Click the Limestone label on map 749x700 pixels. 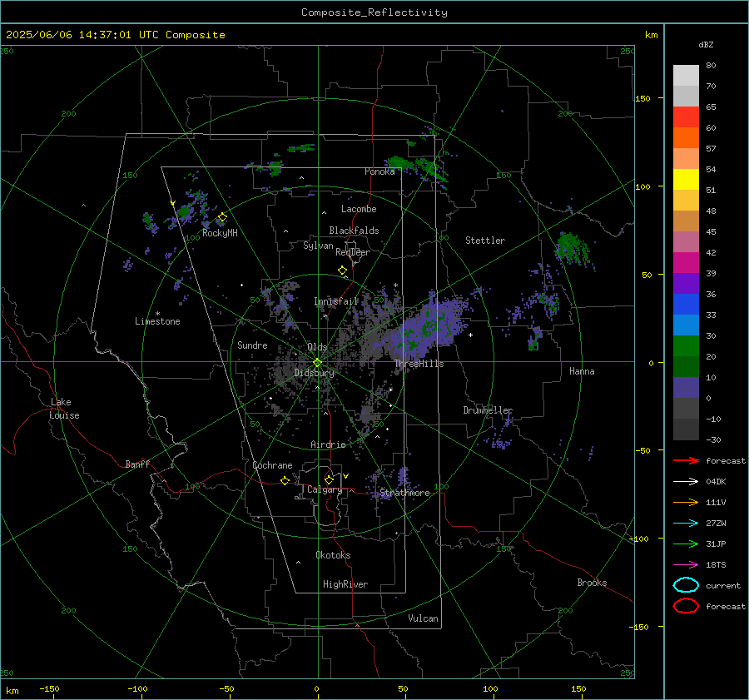pos(157,321)
